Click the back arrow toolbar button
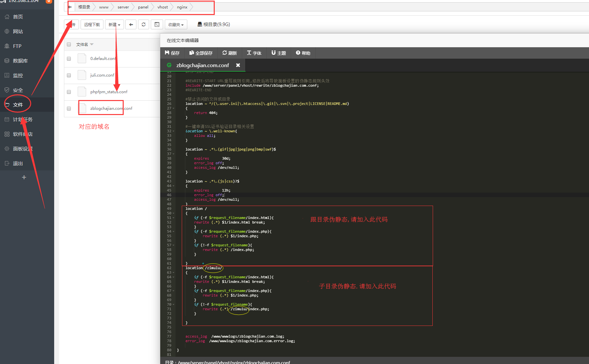The width and height of the screenshot is (589, 364). coord(131,24)
